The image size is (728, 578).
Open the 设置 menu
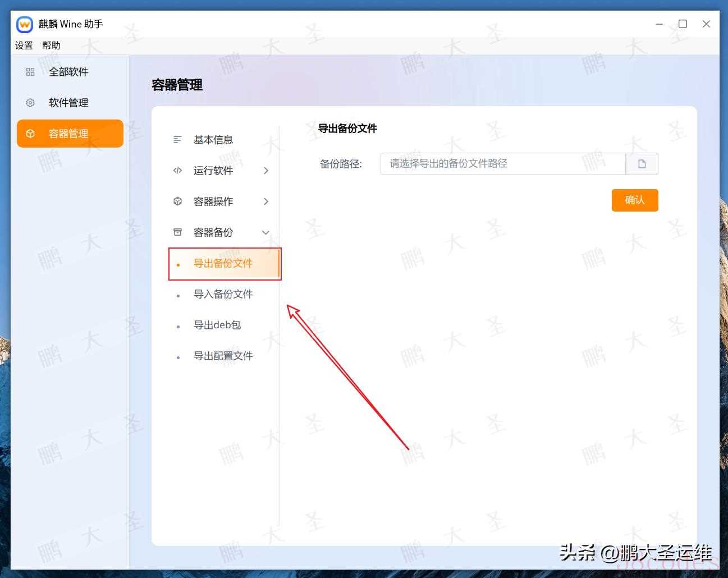point(24,45)
